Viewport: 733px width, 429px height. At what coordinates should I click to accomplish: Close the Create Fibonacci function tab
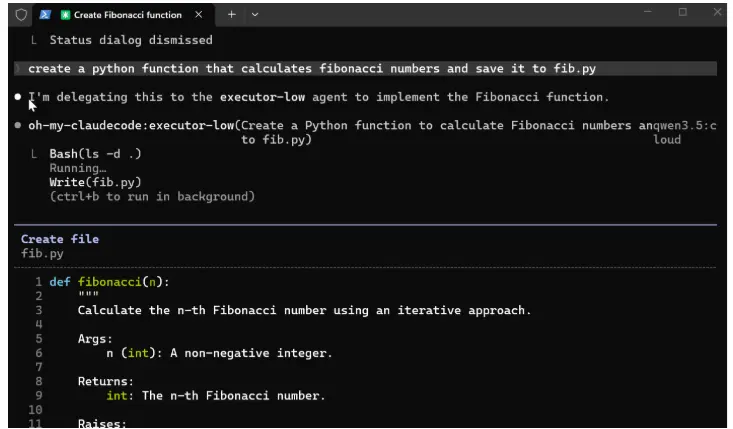pos(199,15)
